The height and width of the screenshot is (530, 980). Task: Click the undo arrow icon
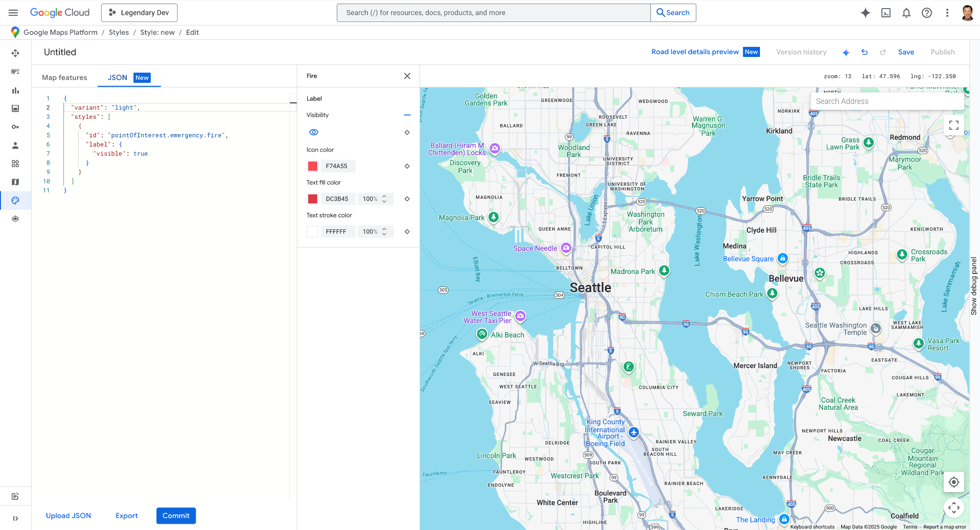[x=864, y=52]
